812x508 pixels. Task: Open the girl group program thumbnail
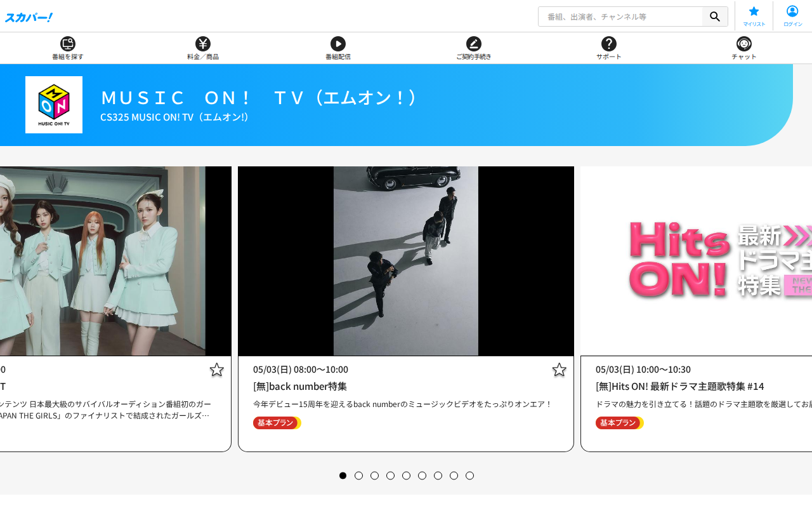point(115,261)
